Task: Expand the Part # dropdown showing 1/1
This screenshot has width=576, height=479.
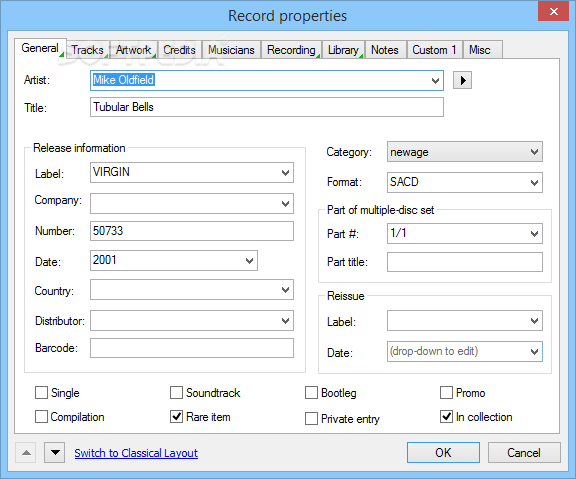Action: (x=534, y=234)
